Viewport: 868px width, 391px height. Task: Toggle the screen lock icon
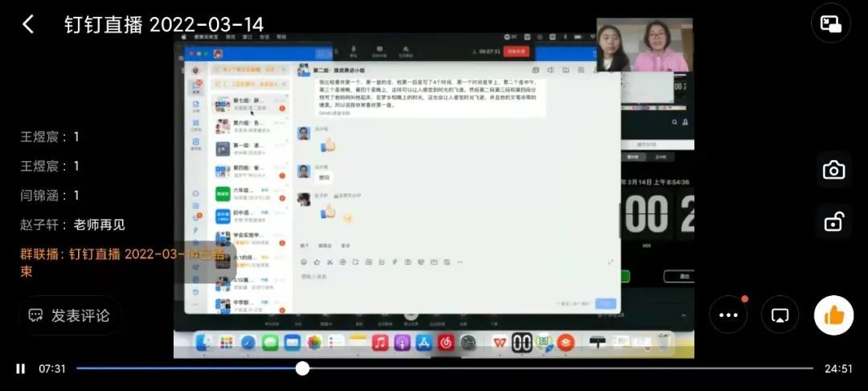click(833, 222)
